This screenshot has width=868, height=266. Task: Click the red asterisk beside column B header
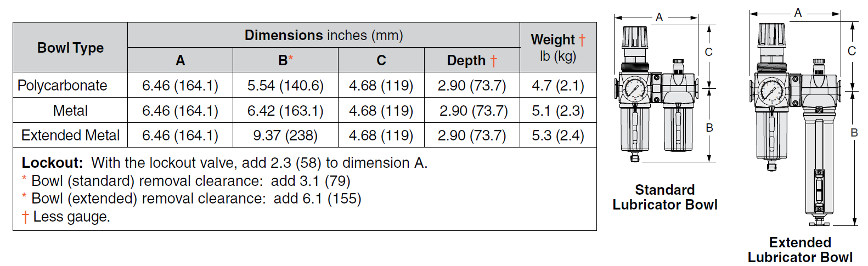291,58
